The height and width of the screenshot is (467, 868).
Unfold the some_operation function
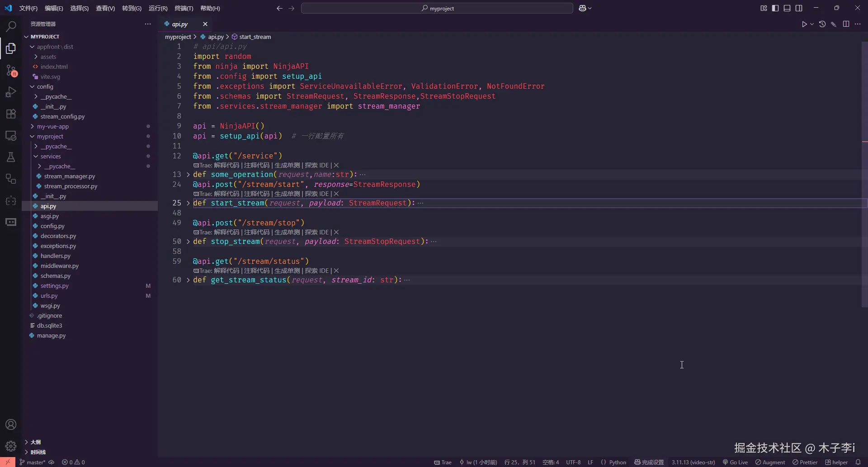188,175
